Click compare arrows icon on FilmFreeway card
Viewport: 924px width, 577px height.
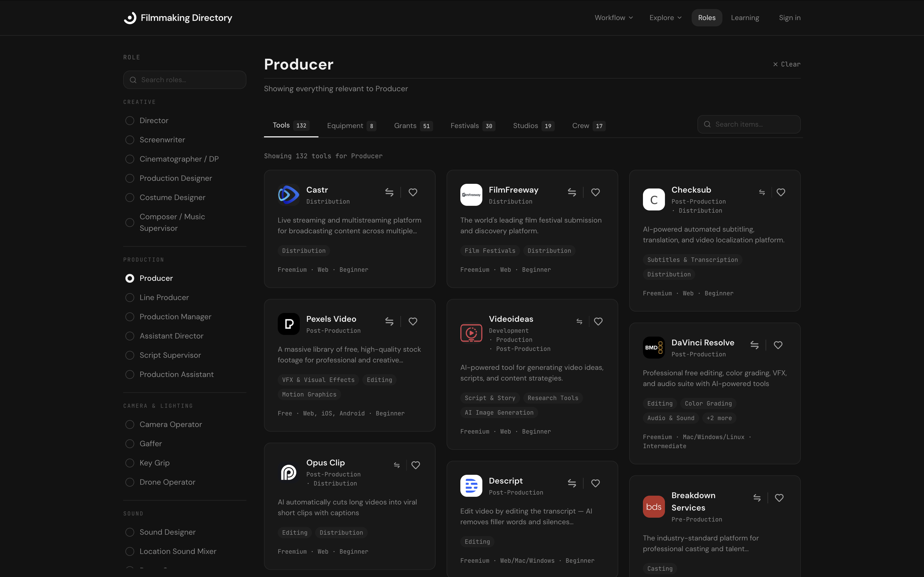[571, 192]
